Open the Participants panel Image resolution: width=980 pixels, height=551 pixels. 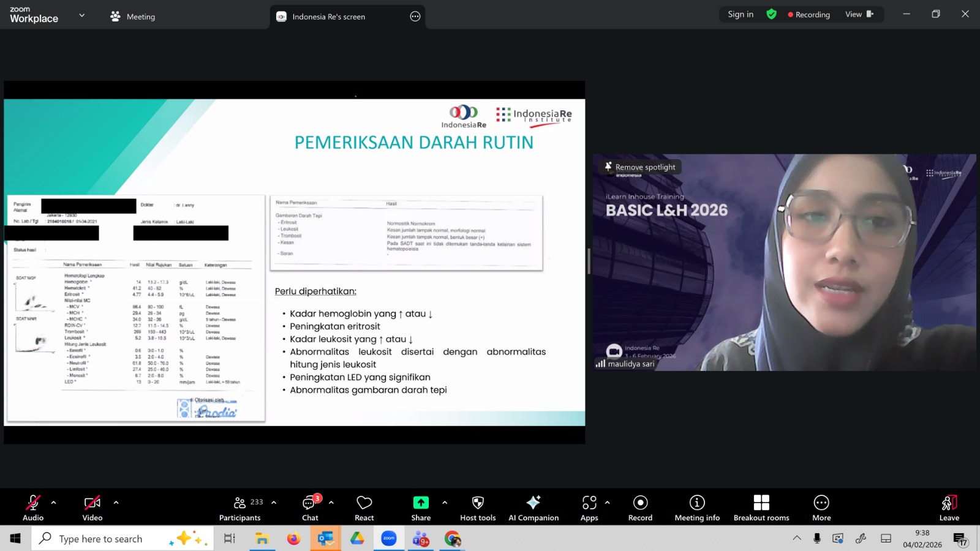pos(240,508)
